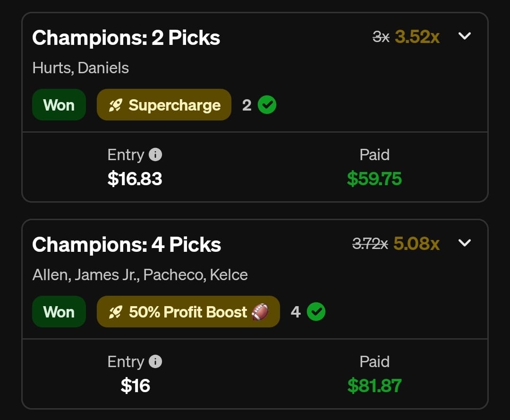
Task: Click the green checkmark next to 4
Action: click(316, 312)
